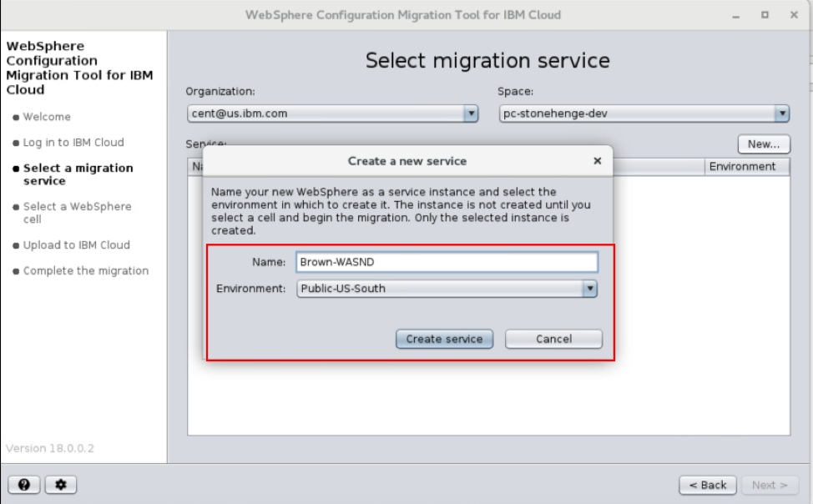Click the Name field containing Brown-WASND

coord(447,262)
